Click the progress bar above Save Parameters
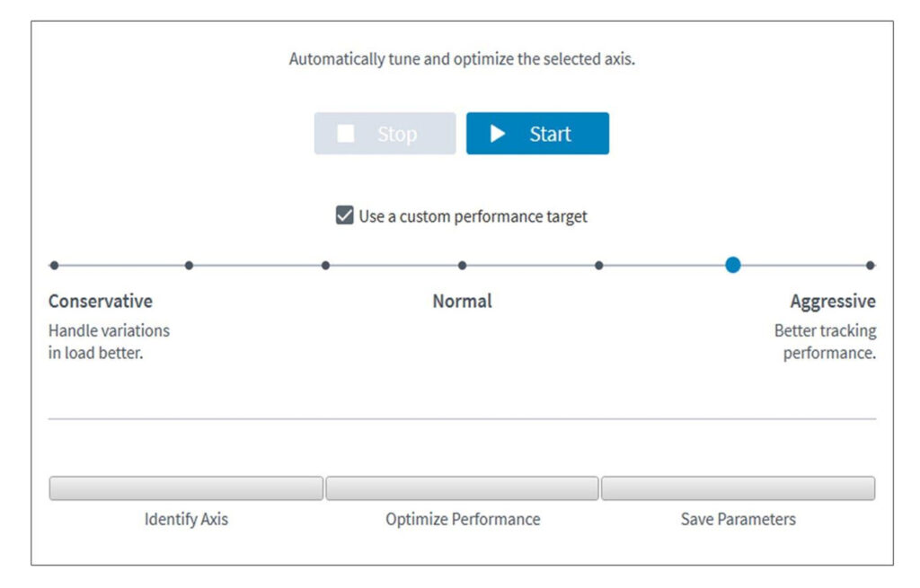The width and height of the screenshot is (920, 588). point(738,488)
